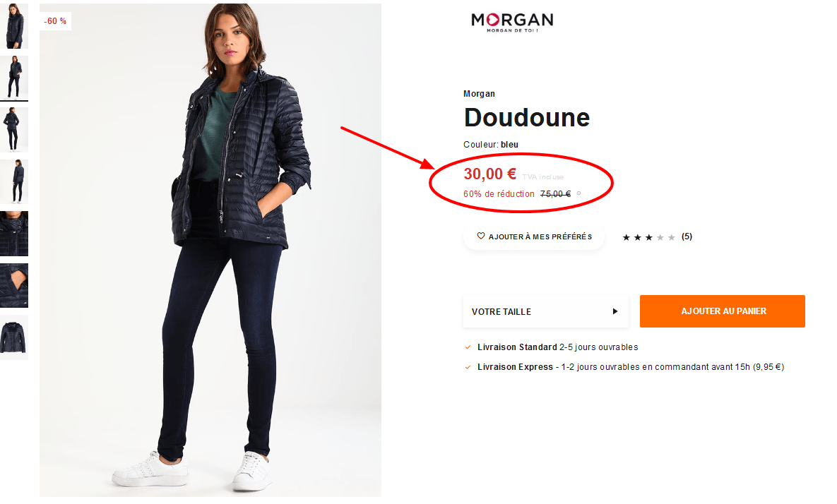Click the Morgan logo at the top
The image size is (837, 504).
click(511, 21)
